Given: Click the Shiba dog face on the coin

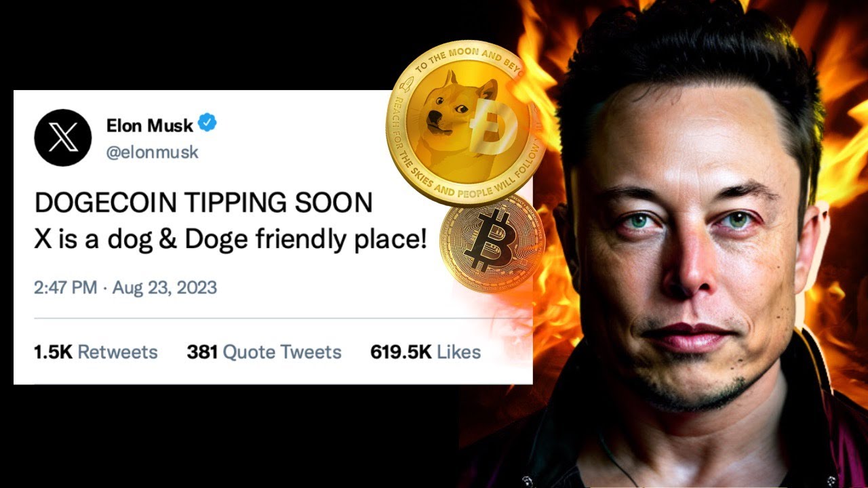Looking at the screenshot, I should (452, 117).
